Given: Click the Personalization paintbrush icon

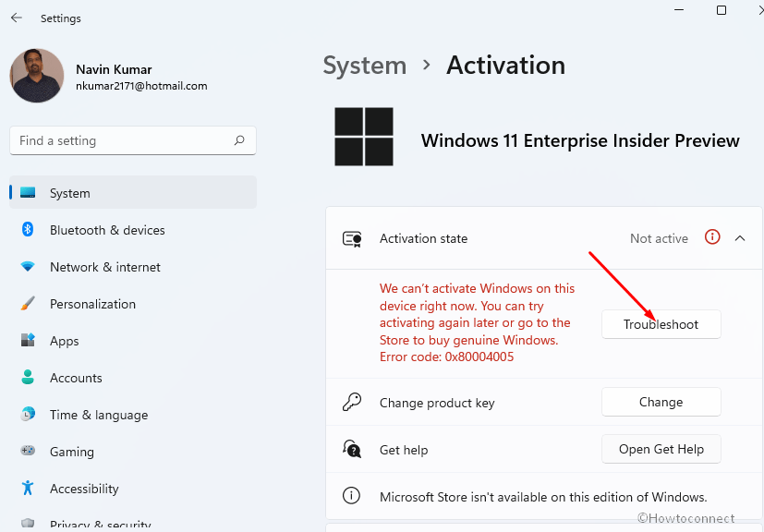Looking at the screenshot, I should tap(28, 303).
